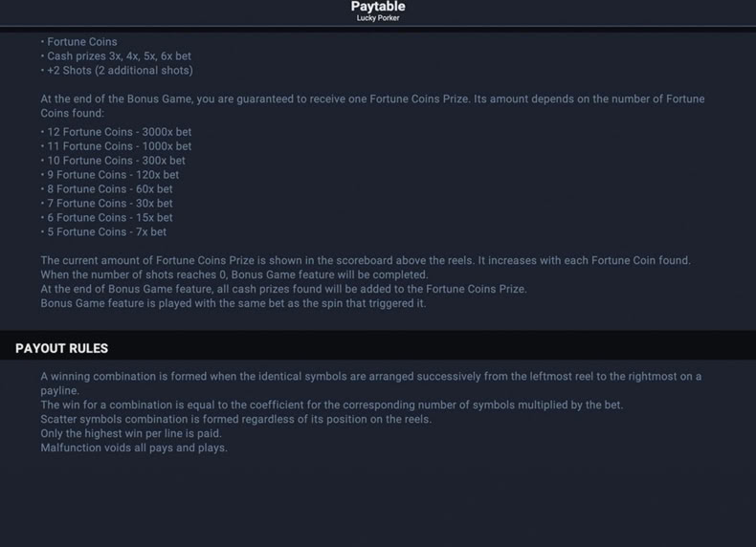Click the PAYOUT RULES section header
This screenshot has height=547, width=756.
coord(61,348)
